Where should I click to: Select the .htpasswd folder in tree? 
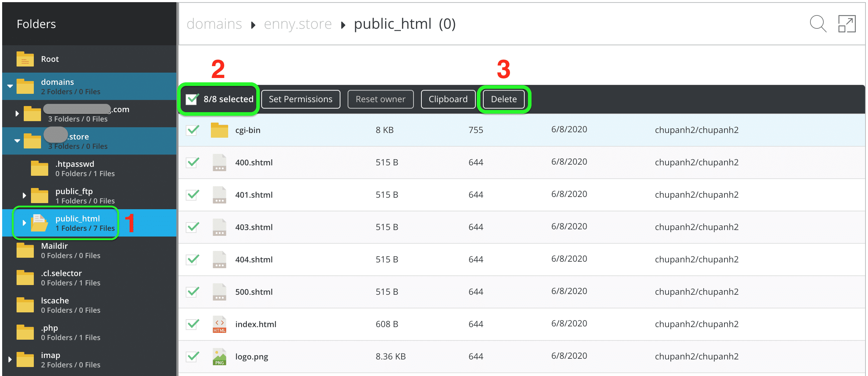pos(74,168)
